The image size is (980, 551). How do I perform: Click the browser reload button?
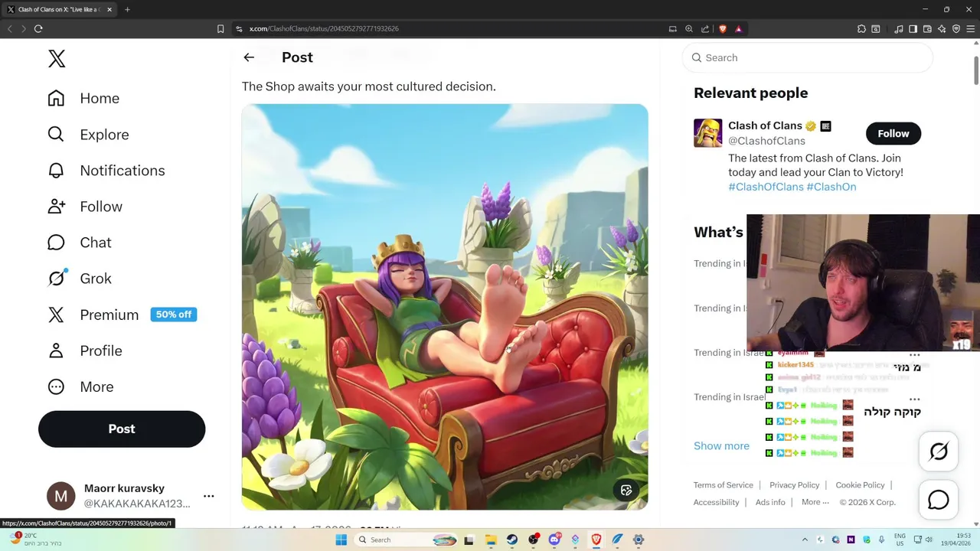click(38, 28)
